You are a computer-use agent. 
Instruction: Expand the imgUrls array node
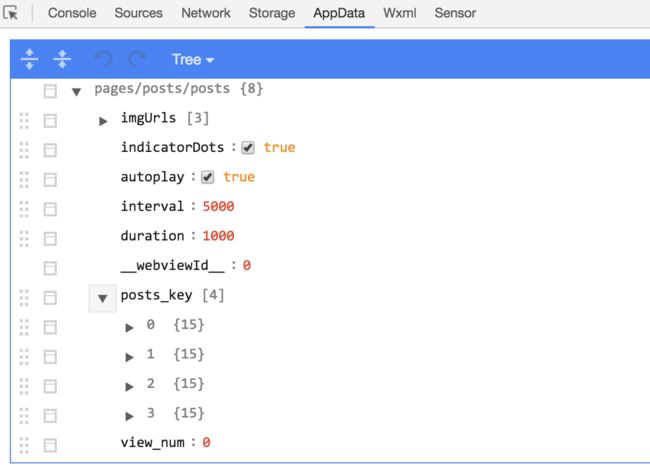(103, 121)
